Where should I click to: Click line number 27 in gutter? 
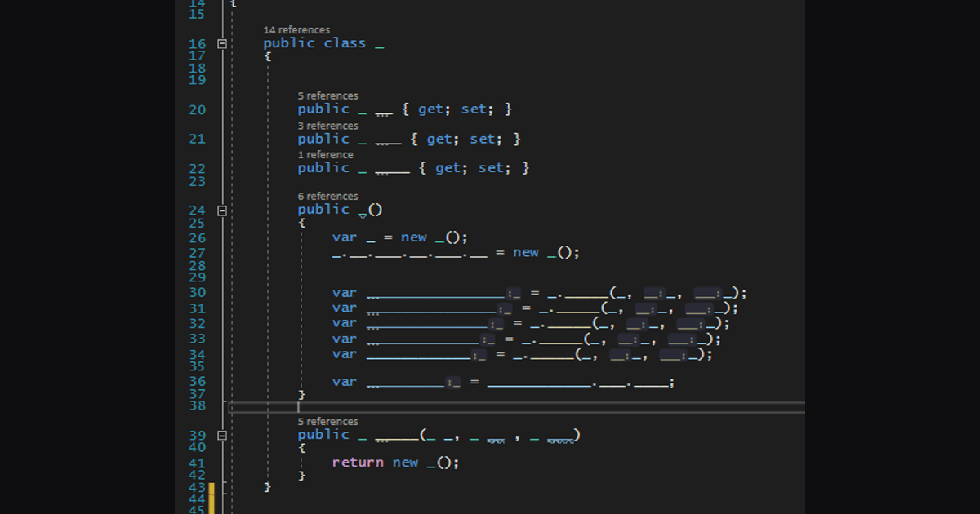point(197,253)
